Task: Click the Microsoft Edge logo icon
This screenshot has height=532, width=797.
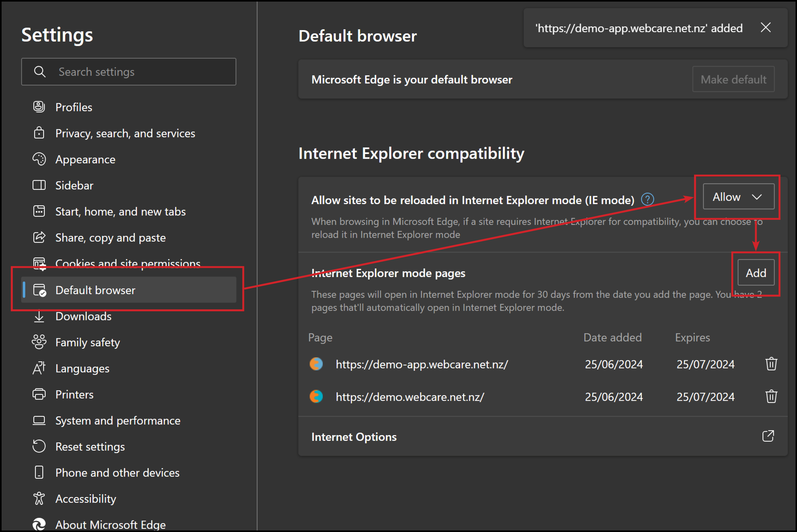Action: coord(39,525)
